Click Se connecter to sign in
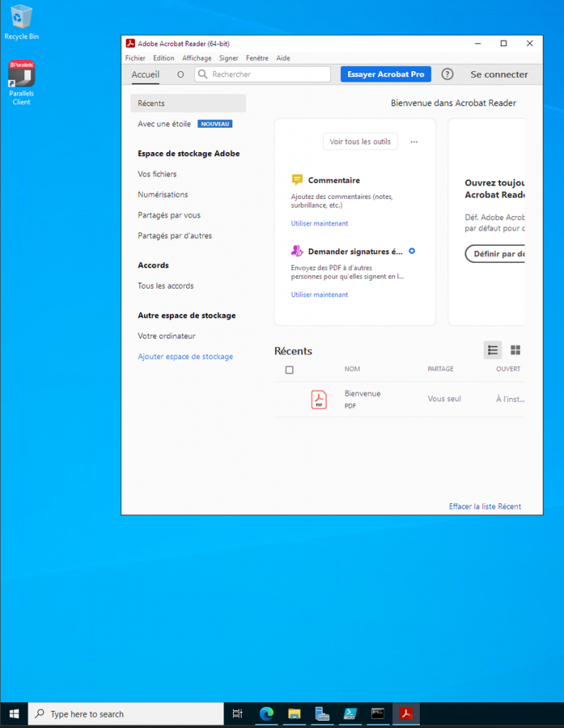The width and height of the screenshot is (564, 728). [x=499, y=74]
